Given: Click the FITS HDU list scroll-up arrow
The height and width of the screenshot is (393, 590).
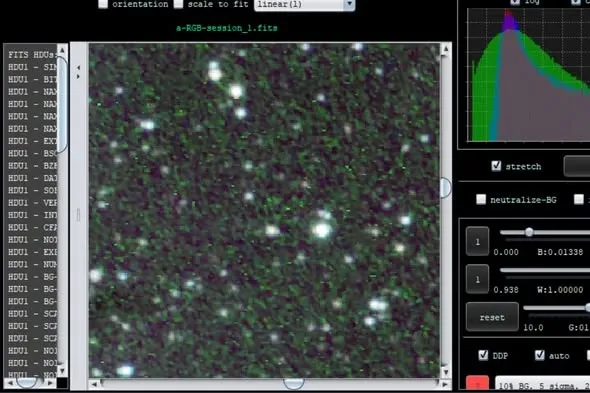Looking at the screenshot, I should pyautogui.click(x=62, y=50).
